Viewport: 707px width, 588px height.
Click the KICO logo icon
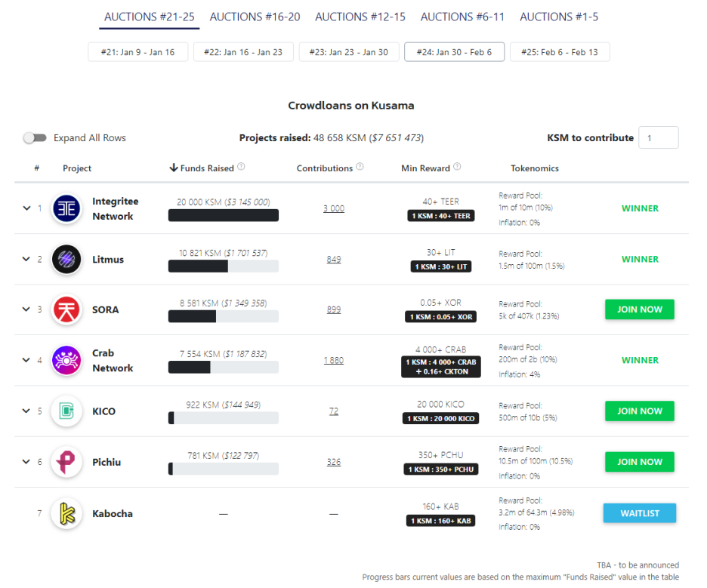coord(66,411)
